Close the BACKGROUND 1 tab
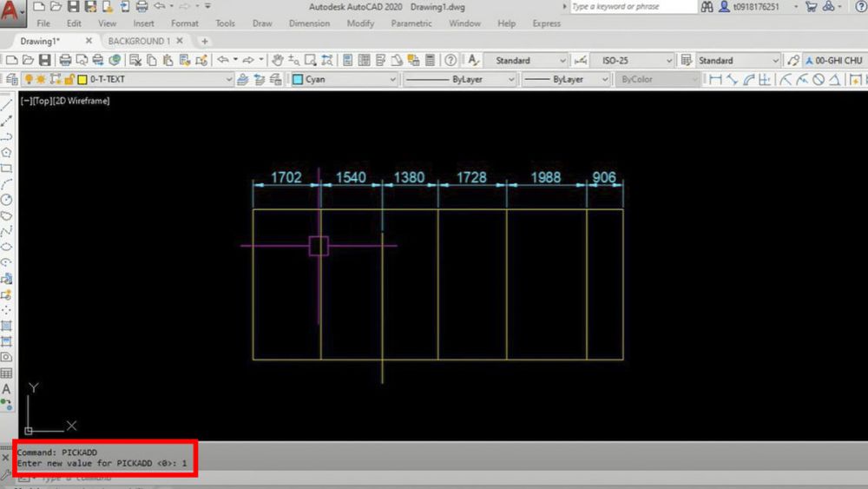Viewport: 868px width, 489px height. coord(180,41)
